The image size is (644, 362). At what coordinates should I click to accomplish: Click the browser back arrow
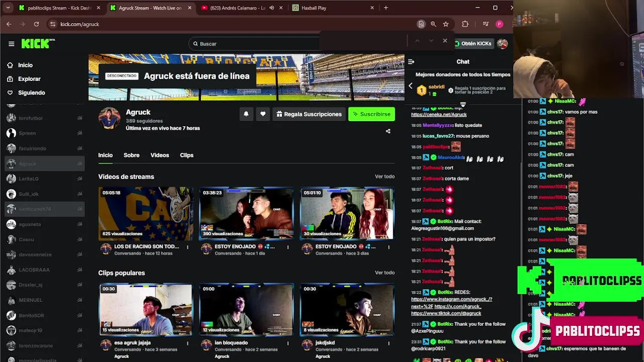click(9, 24)
